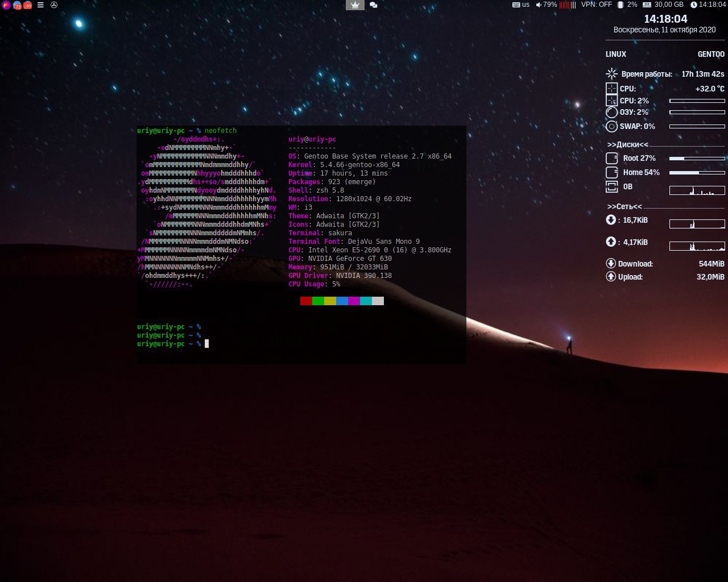Click the Root disk icon
728x582 pixels.
(611, 158)
